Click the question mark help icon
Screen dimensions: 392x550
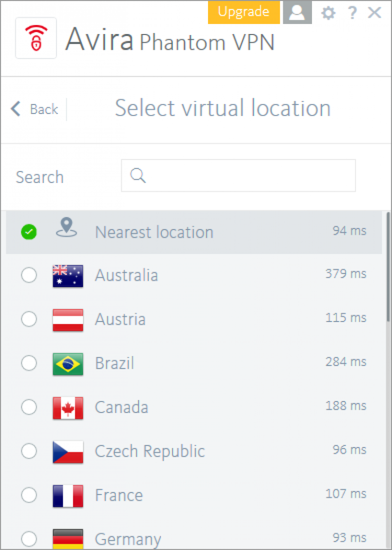point(352,13)
